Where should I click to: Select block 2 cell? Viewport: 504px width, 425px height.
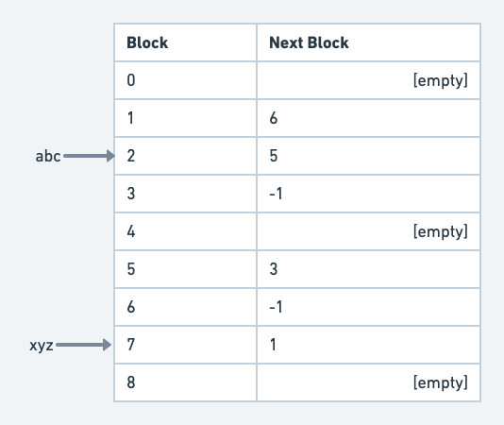point(186,156)
